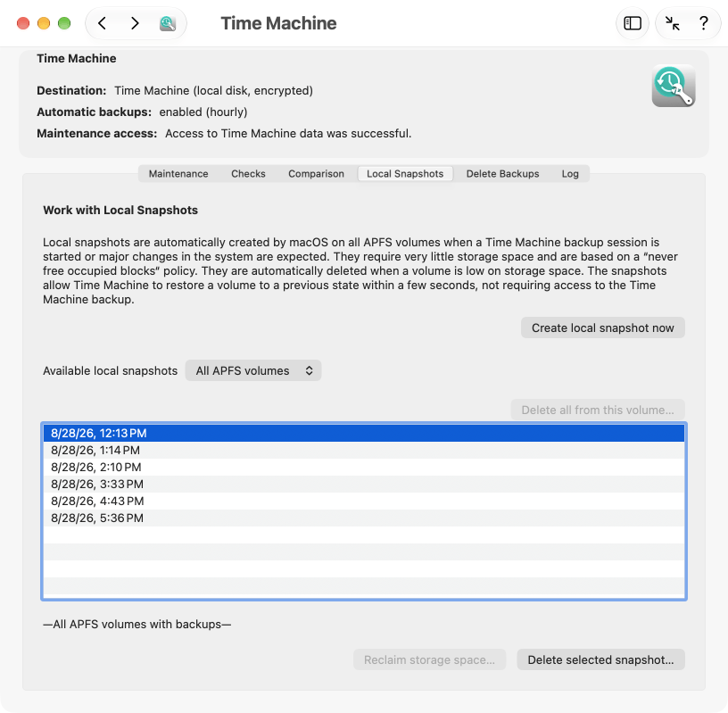Go to the Delete Backups tab
This screenshot has width=728, height=713.
[x=503, y=174]
